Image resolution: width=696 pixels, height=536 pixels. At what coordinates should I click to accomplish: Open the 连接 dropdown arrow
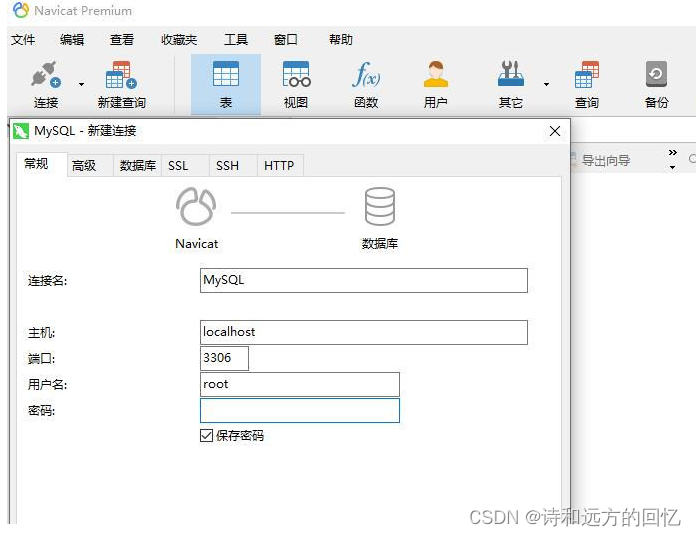[81, 84]
